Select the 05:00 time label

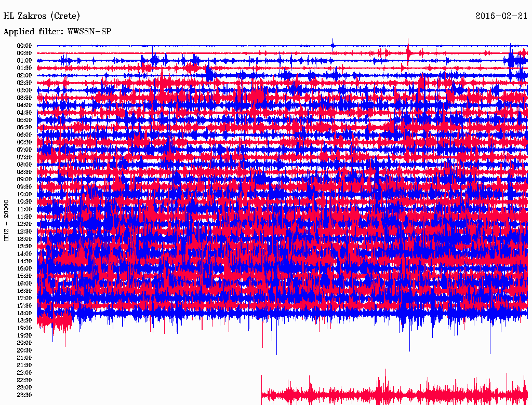pos(24,120)
